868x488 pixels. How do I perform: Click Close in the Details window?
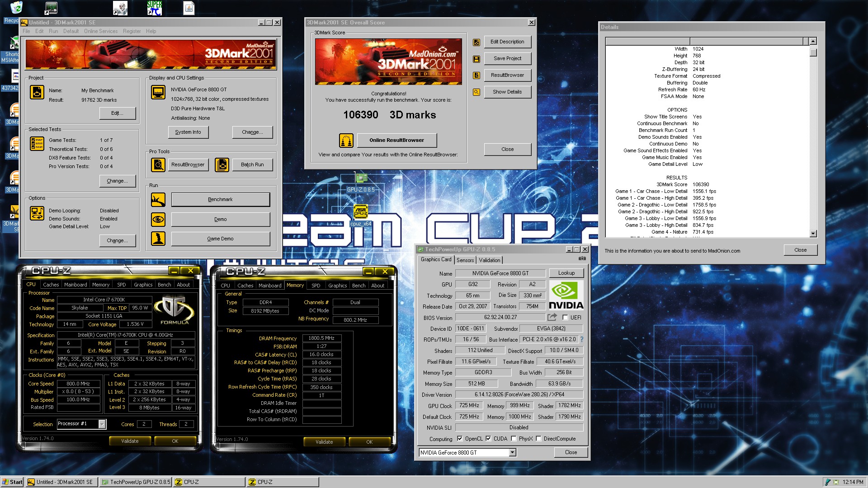coord(800,250)
